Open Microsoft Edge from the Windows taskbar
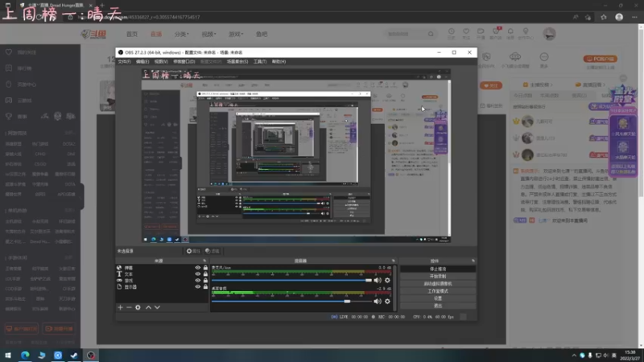Screen dimensions: 644x362 click(x=25, y=355)
